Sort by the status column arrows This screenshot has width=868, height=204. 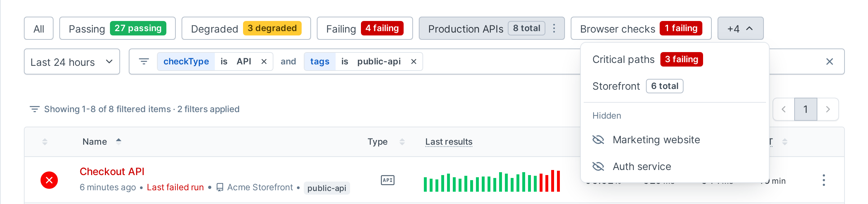(x=45, y=141)
